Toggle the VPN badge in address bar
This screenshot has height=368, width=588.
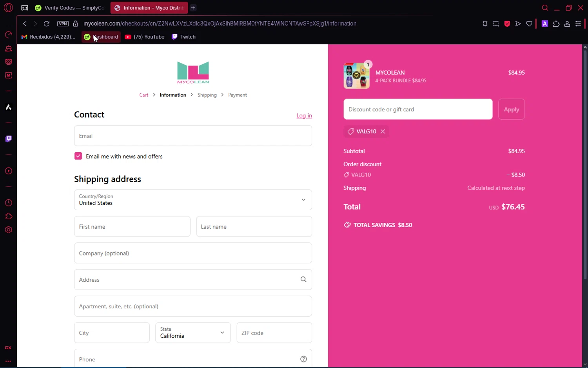[x=63, y=24]
